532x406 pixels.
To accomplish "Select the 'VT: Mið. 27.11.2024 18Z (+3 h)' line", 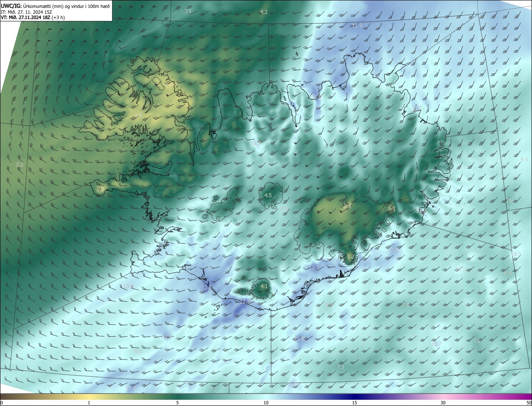I will 32,17.
